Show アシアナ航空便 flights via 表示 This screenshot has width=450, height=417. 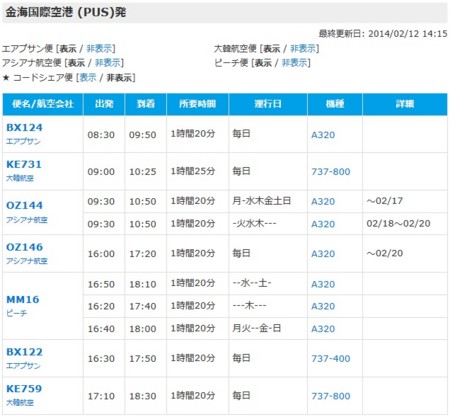[x=77, y=63]
